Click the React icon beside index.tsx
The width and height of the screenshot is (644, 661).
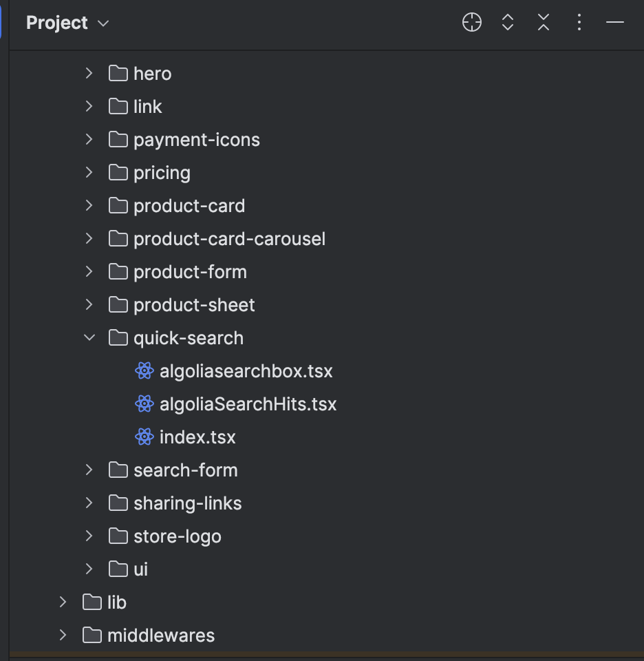click(144, 437)
